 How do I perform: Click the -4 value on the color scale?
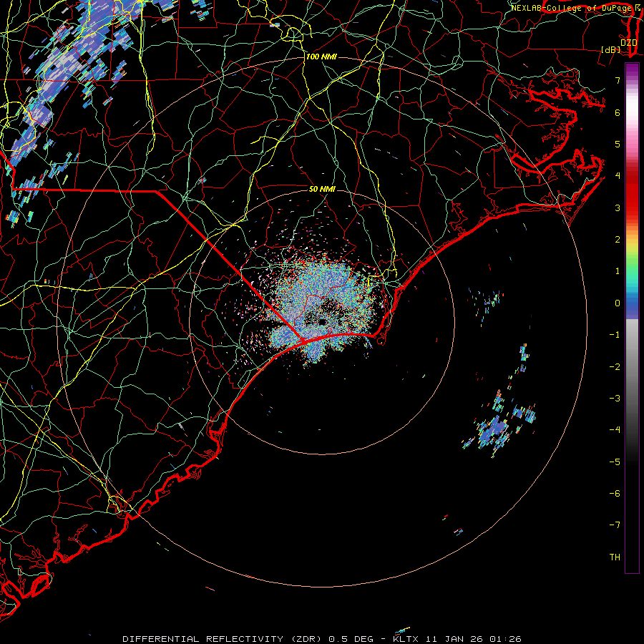[615, 430]
